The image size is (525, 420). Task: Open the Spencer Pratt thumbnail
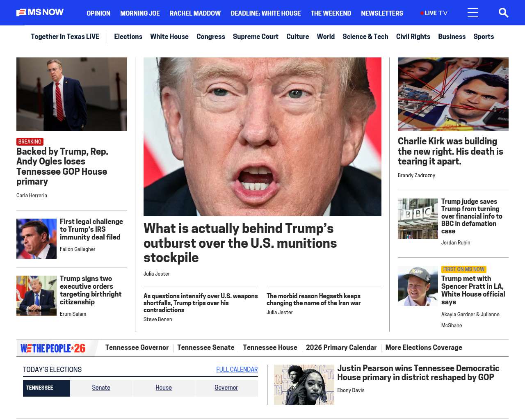click(x=418, y=286)
